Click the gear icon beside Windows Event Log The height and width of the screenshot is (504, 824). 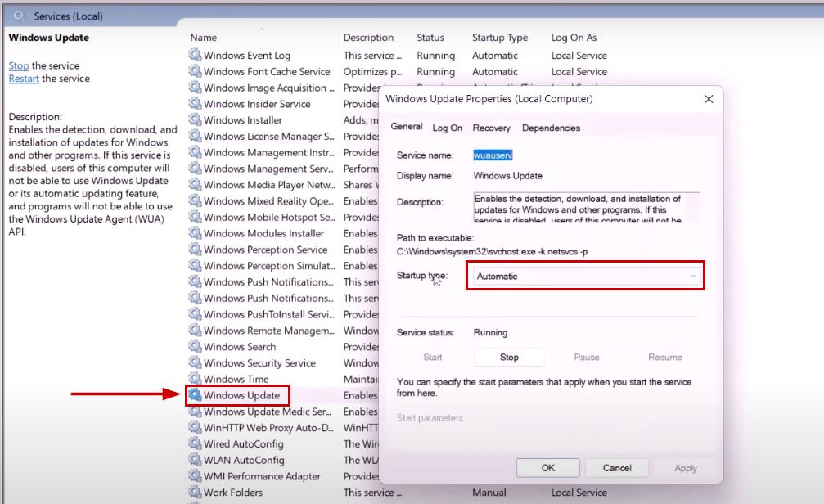pos(195,55)
